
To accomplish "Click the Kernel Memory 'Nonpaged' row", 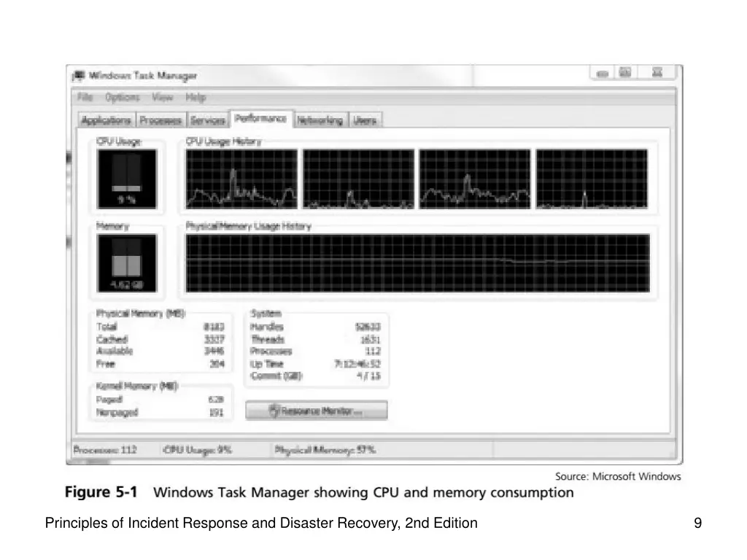I will click(x=160, y=413).
